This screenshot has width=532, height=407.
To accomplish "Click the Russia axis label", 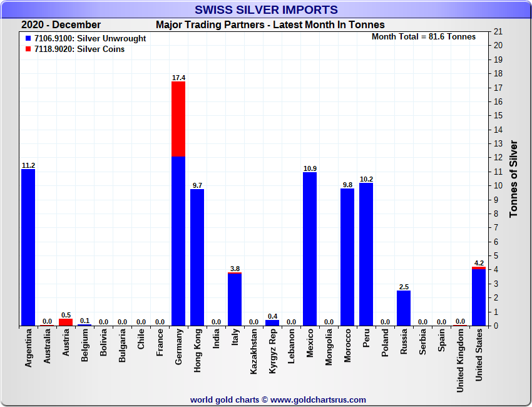I will [404, 342].
